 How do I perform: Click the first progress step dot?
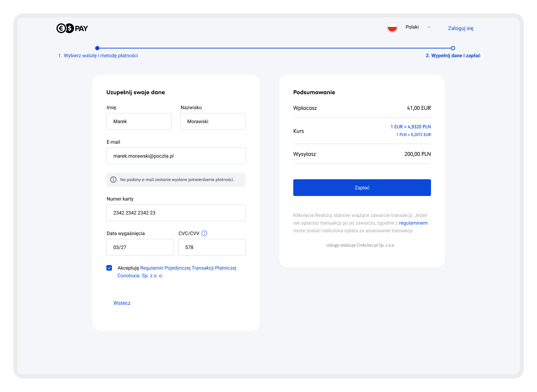97,48
